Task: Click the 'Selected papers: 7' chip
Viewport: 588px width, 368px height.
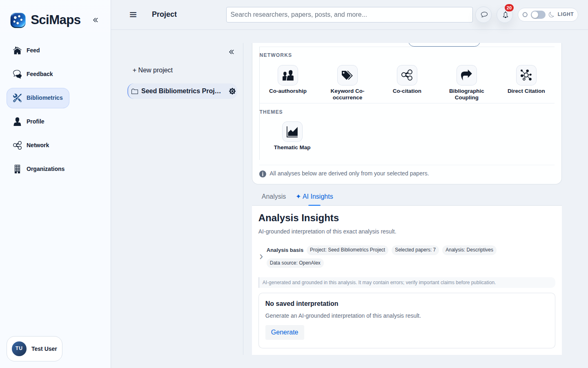Action: click(x=415, y=250)
